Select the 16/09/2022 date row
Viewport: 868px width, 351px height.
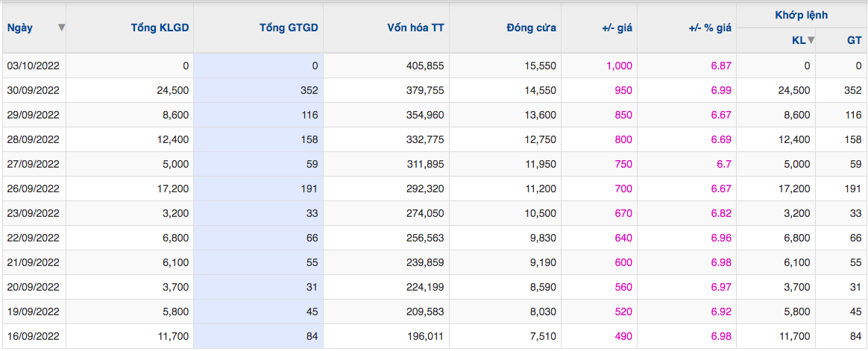coord(434,336)
